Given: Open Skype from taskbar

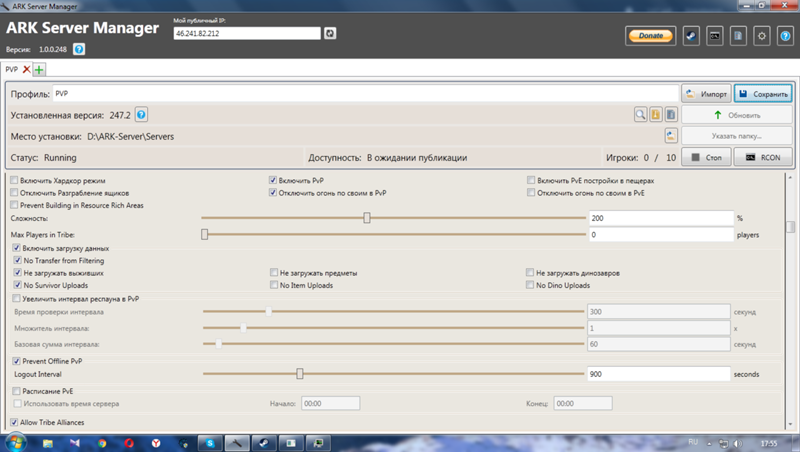Looking at the screenshot, I should 210,443.
